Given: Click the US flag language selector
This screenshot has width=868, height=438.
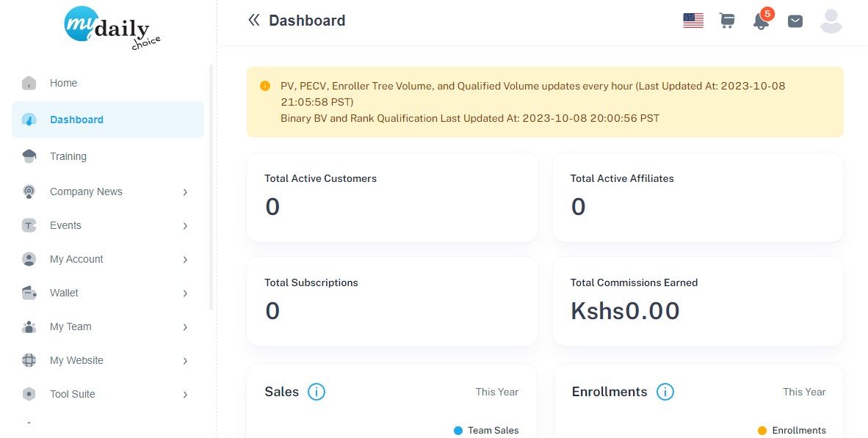Looking at the screenshot, I should point(693,21).
